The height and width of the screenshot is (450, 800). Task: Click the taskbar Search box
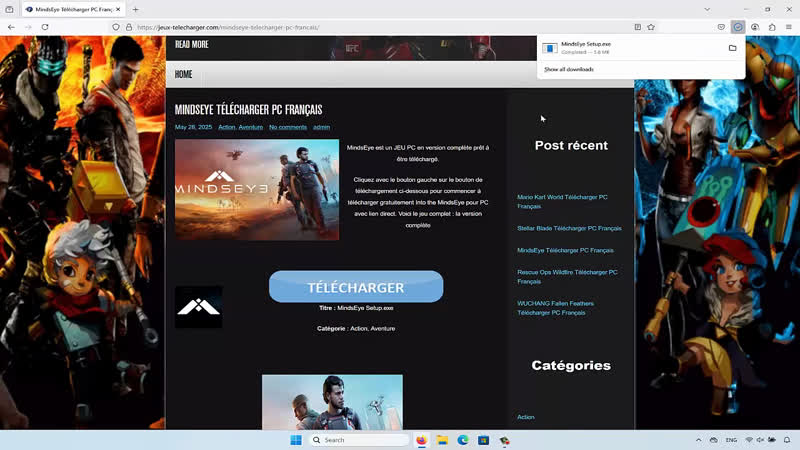pyautogui.click(x=360, y=440)
